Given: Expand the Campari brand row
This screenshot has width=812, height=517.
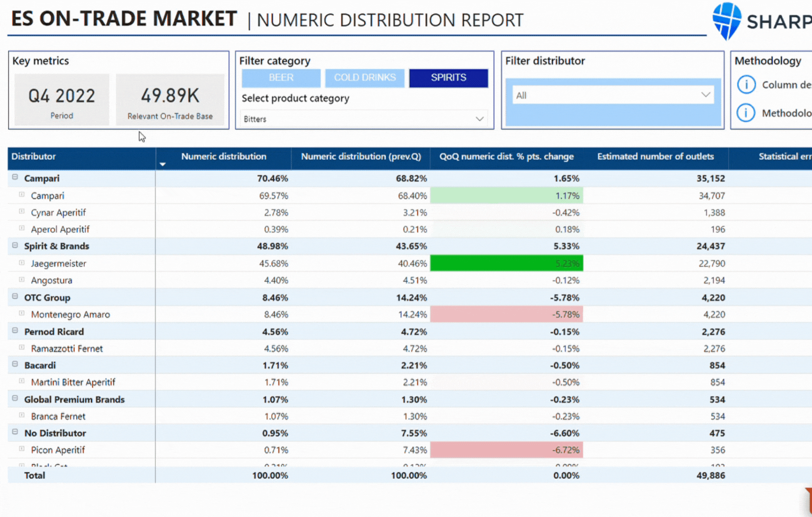Looking at the screenshot, I should (x=22, y=194).
